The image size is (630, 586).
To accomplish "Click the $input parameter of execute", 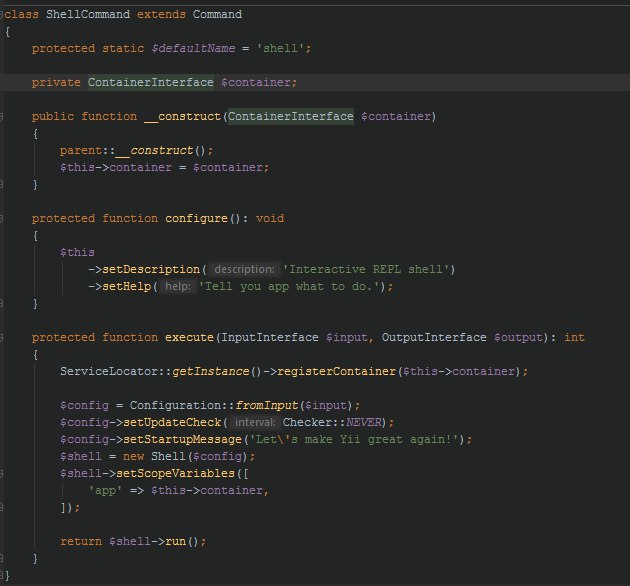I will click(x=346, y=338).
